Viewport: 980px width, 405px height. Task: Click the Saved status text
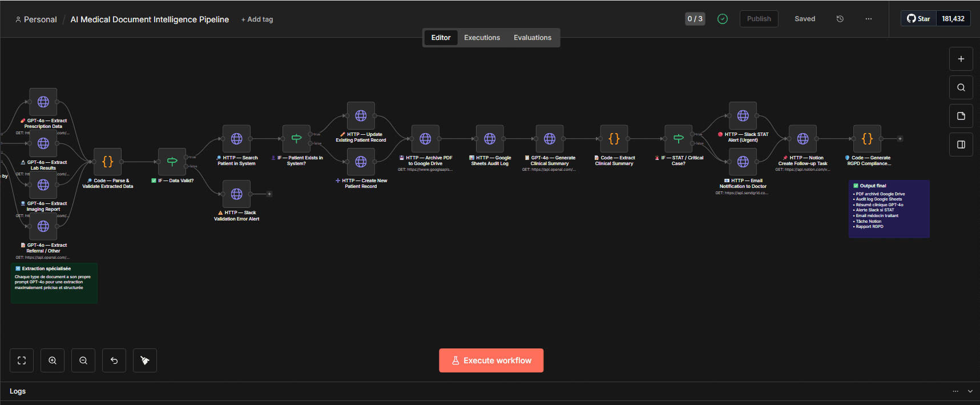pyautogui.click(x=805, y=19)
